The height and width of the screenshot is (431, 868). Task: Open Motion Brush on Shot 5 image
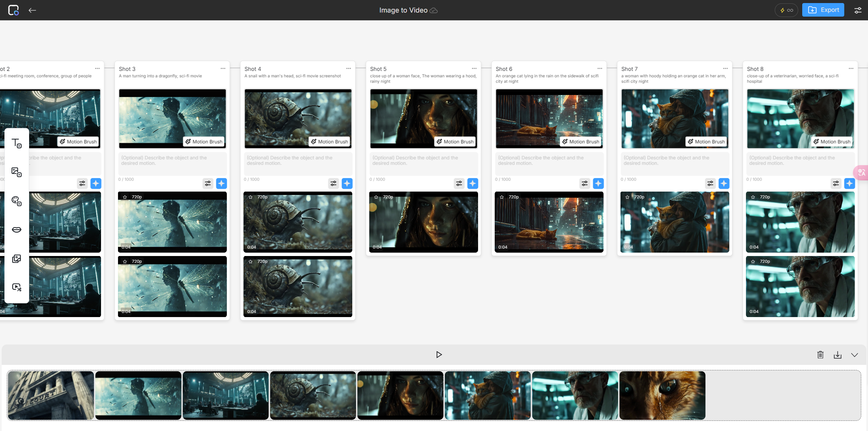[455, 141]
